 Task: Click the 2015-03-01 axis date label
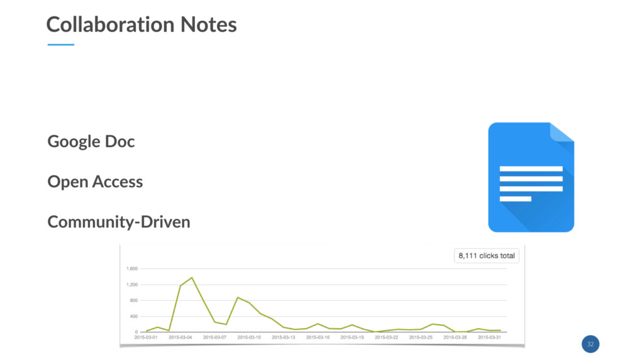(146, 337)
